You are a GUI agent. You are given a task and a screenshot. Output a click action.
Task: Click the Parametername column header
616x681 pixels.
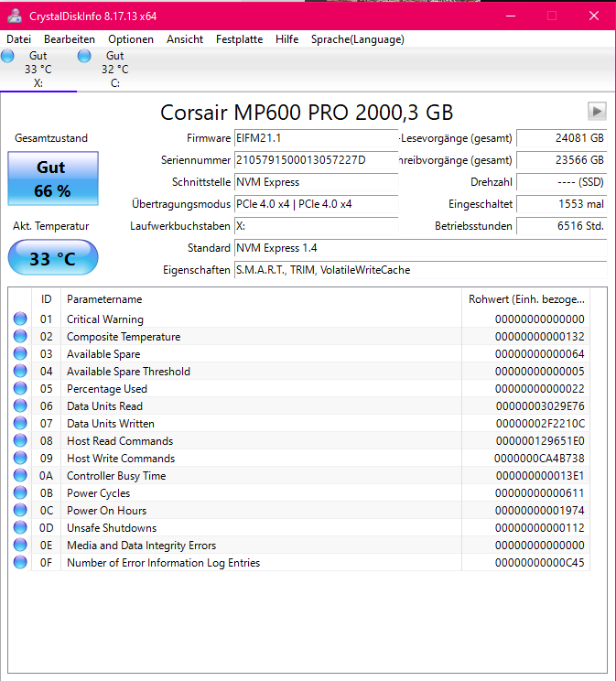pos(261,299)
